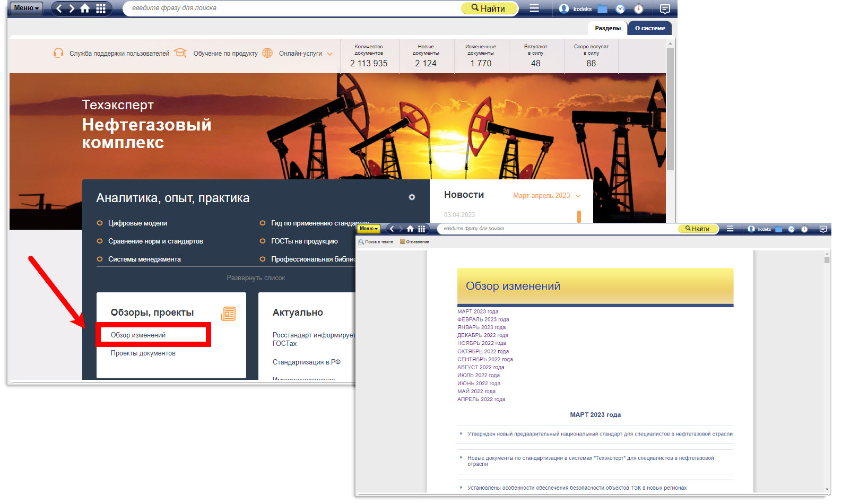Screen dimensions: 842x504
Task: Jump to ФЕВРАЛЬ 2023 года
Action: [483, 319]
